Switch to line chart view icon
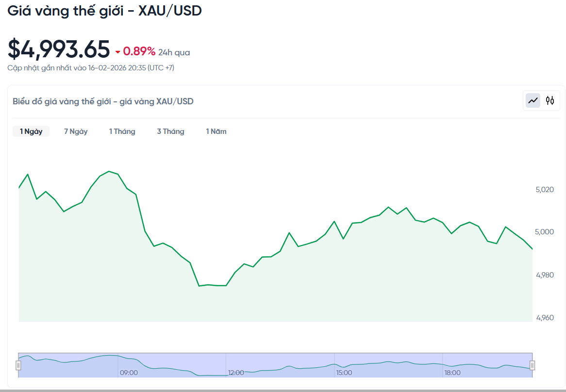The image size is (566, 392). pyautogui.click(x=533, y=100)
